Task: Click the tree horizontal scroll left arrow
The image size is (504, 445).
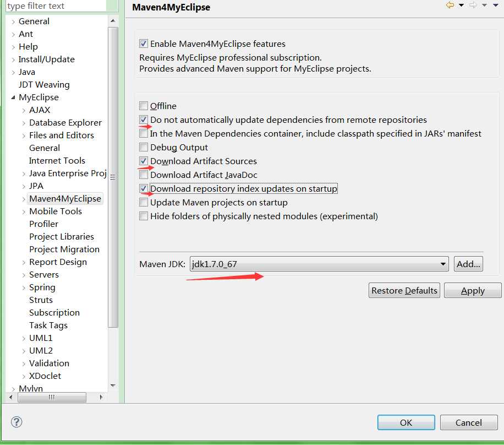Action: [11, 397]
